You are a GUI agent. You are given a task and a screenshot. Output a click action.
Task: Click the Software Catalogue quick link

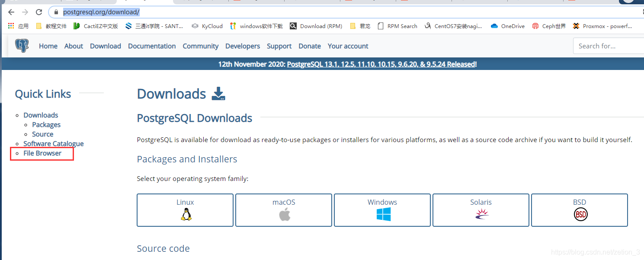pos(54,144)
